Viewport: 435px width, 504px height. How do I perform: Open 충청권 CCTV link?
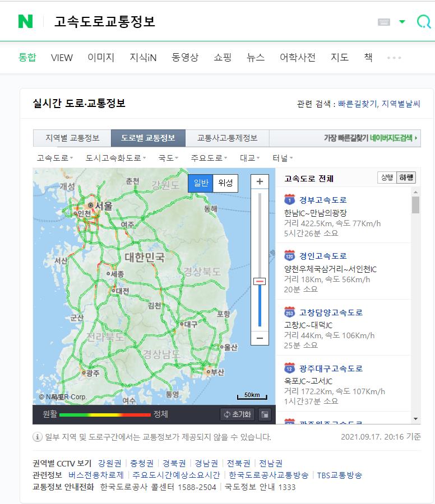point(142,463)
